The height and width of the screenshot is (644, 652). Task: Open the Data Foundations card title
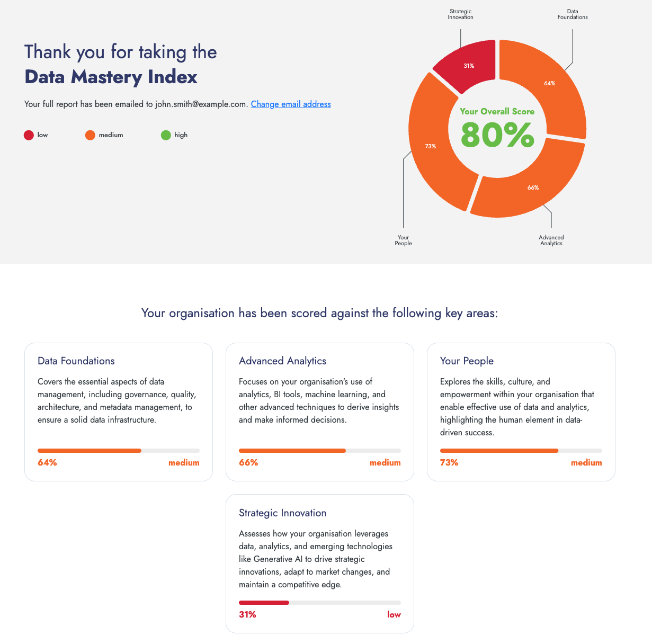(x=76, y=361)
